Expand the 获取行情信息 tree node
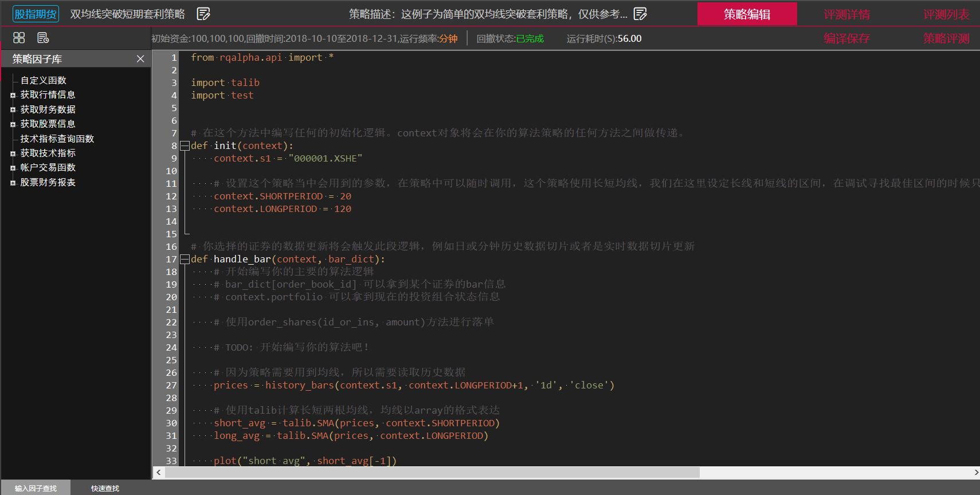Screen dimensions: 980x495 13,95
